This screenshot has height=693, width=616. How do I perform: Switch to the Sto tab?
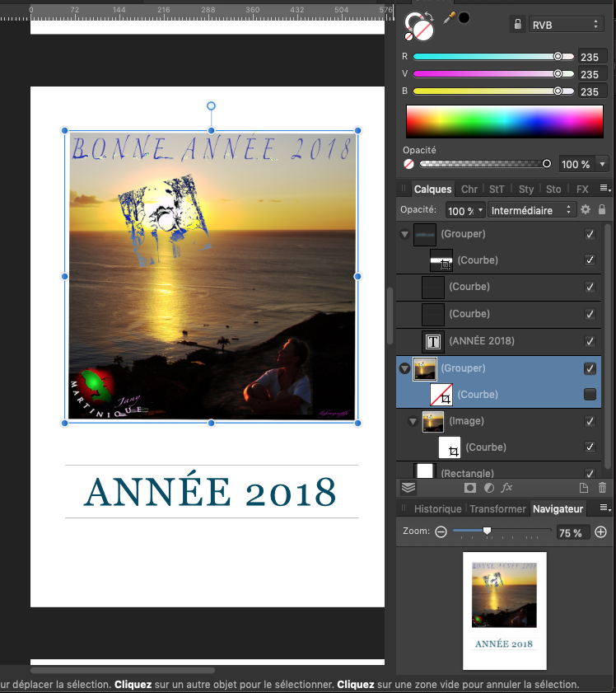point(553,190)
